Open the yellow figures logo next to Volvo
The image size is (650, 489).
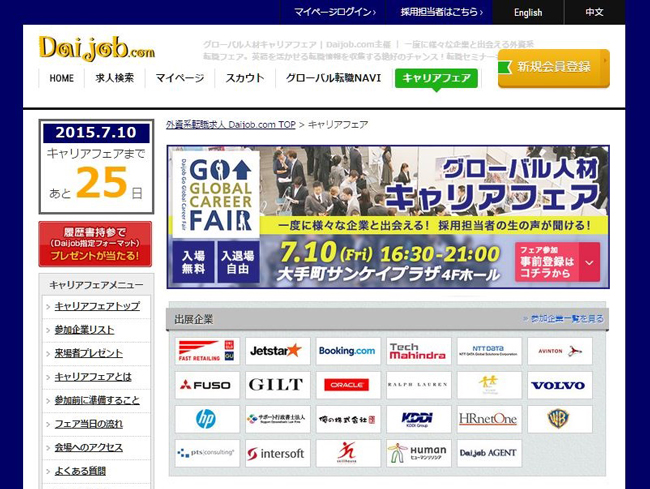(489, 385)
